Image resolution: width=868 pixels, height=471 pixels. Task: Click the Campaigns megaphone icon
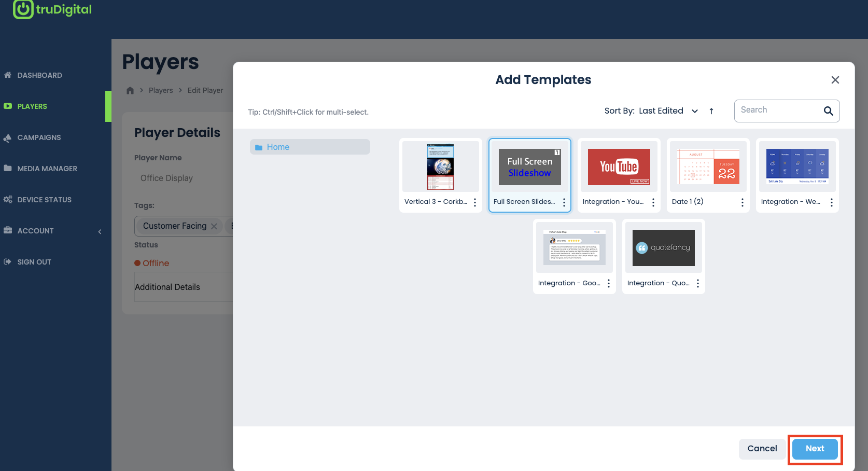click(8, 138)
